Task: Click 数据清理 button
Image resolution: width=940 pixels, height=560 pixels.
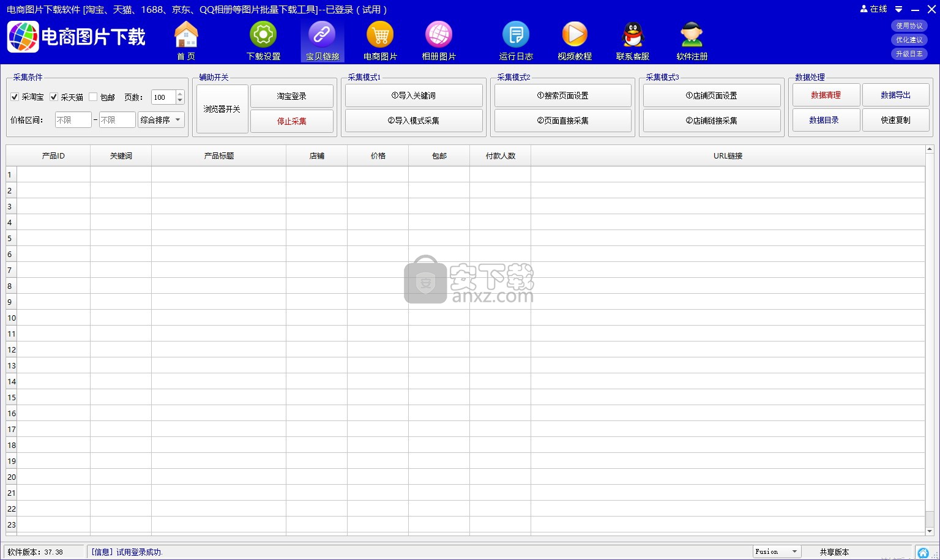Action: 826,95
